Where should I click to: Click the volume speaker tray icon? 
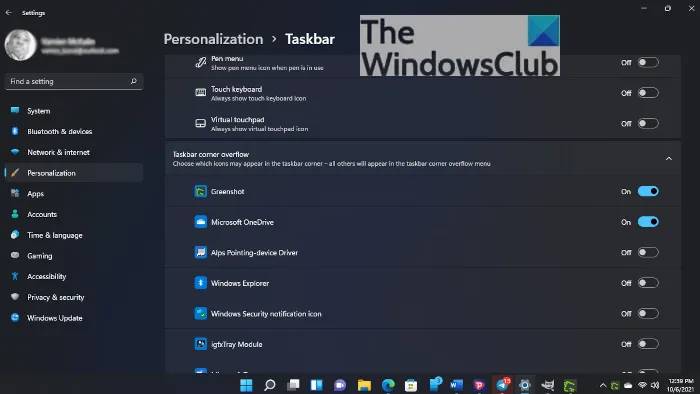655,385
